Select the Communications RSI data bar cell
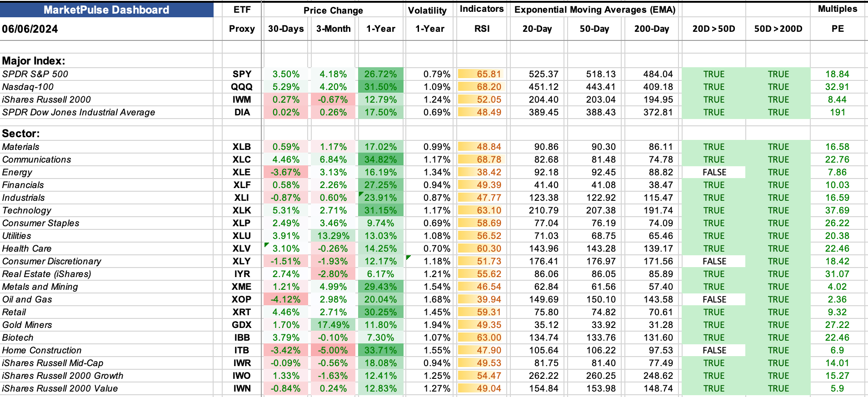 click(x=482, y=159)
